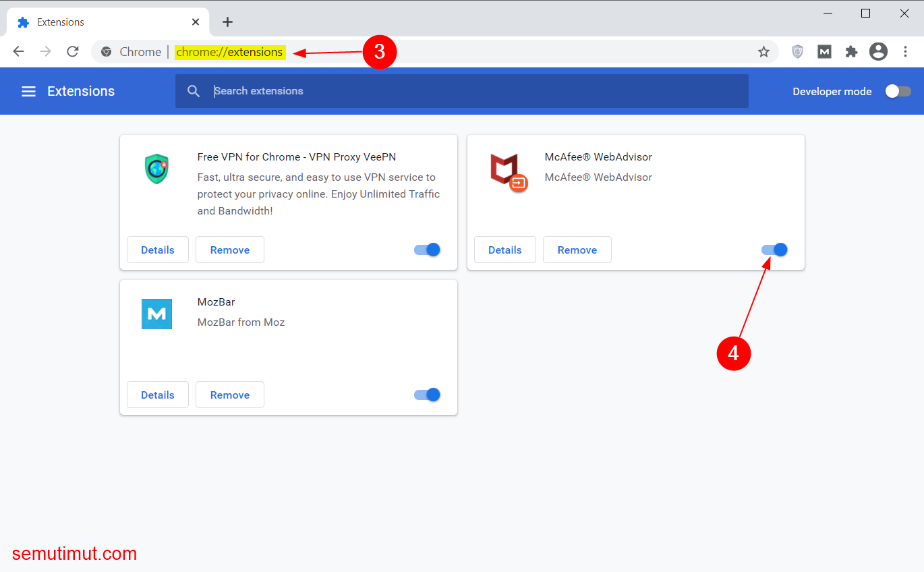Turn off the McAfee WebAdvisor extension toggle

pos(774,250)
